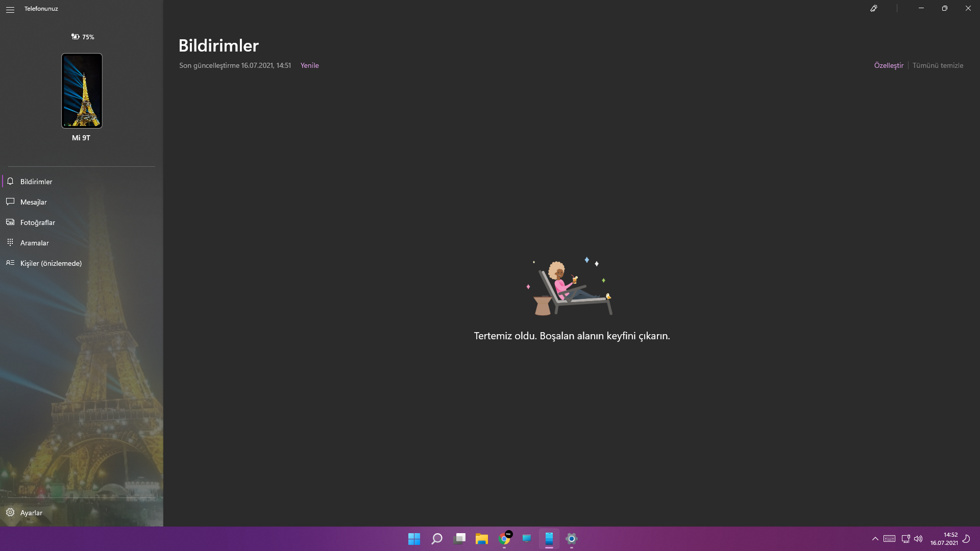Viewport: 980px width, 551px height.
Task: Open the hamburger navigation menu
Action: [x=10, y=9]
